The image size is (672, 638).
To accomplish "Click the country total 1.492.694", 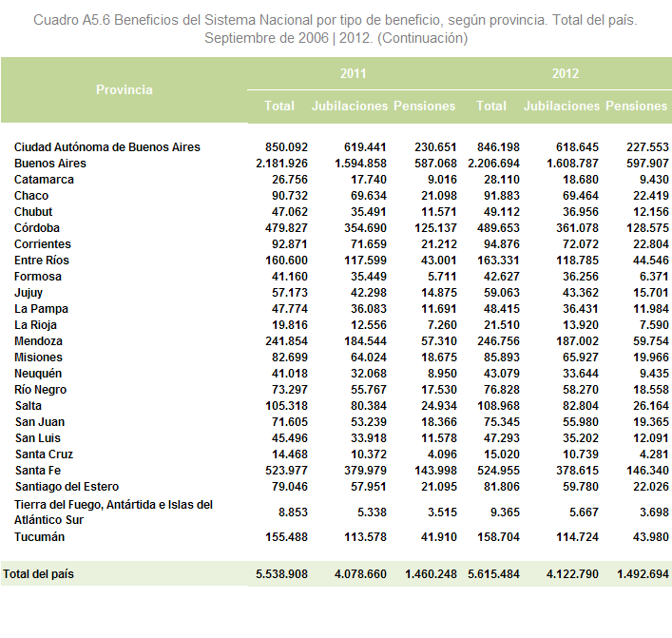I will (643, 574).
